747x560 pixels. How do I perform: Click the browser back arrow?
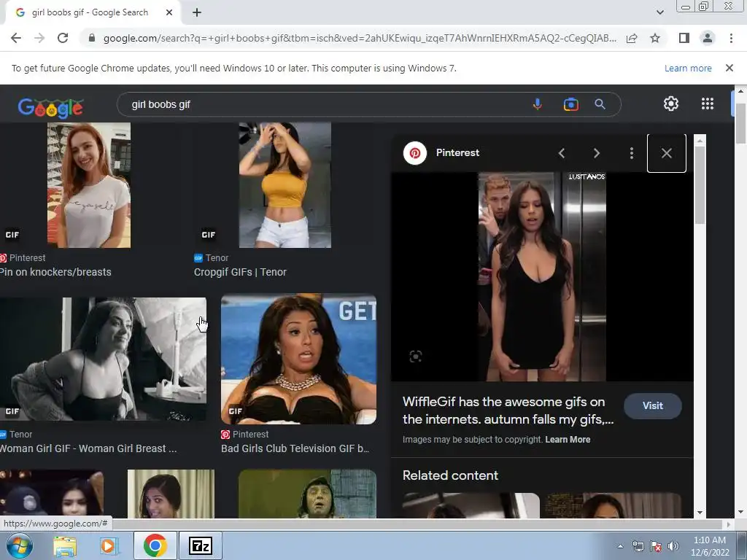point(16,38)
